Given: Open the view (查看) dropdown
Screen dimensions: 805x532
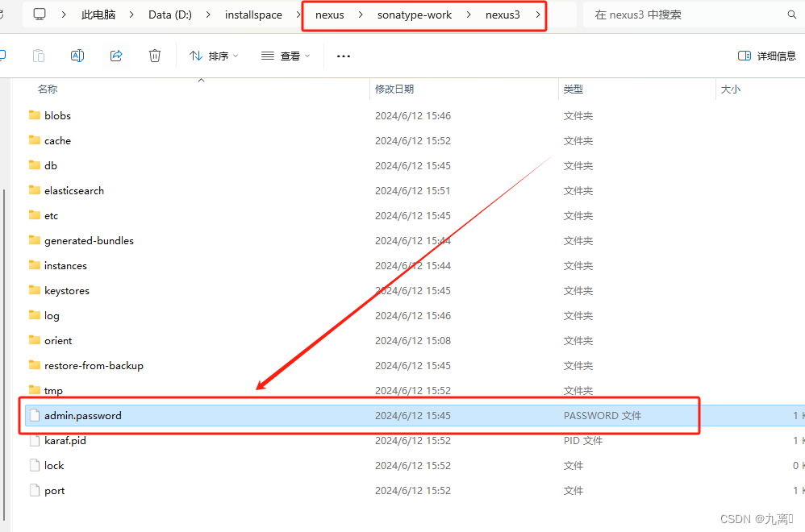Looking at the screenshot, I should point(286,56).
